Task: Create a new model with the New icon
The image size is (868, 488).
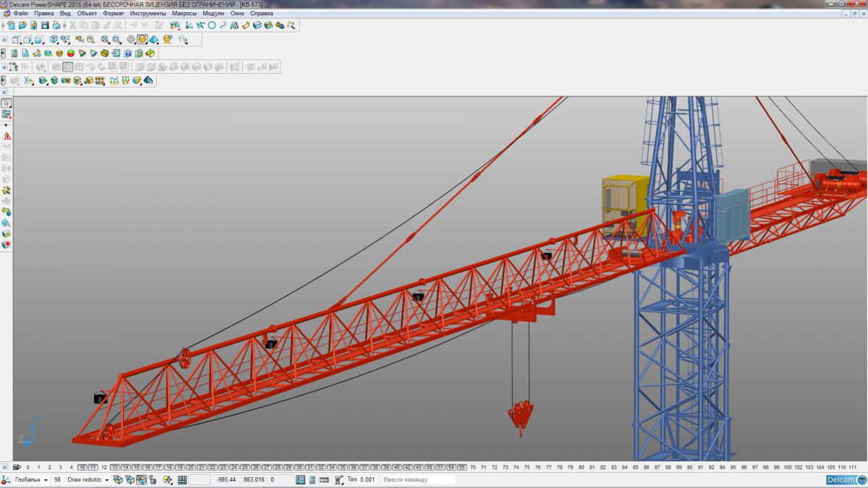Action: pyautogui.click(x=12, y=25)
